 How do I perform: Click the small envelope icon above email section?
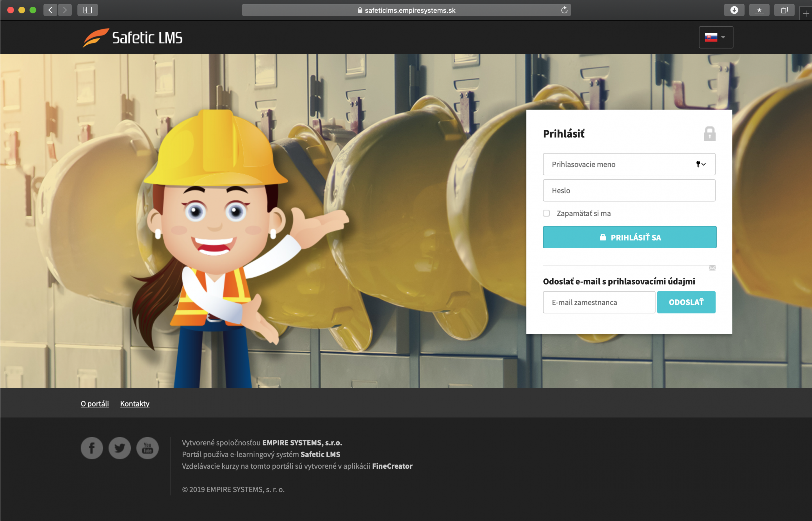(x=712, y=268)
